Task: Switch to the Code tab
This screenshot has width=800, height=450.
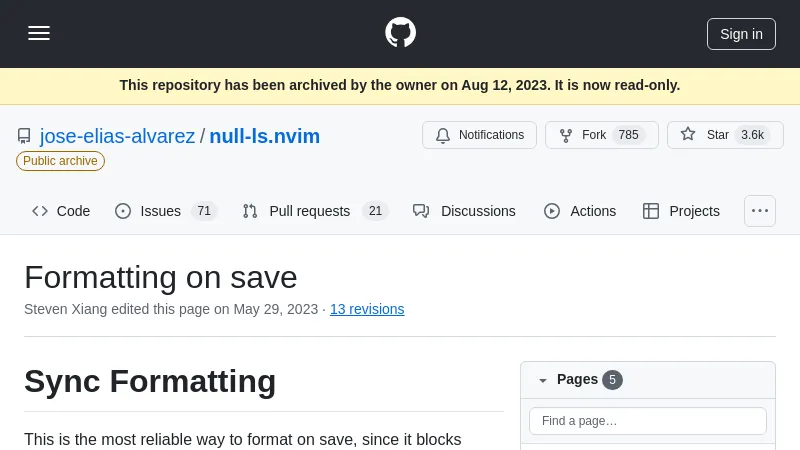Action: (x=61, y=211)
